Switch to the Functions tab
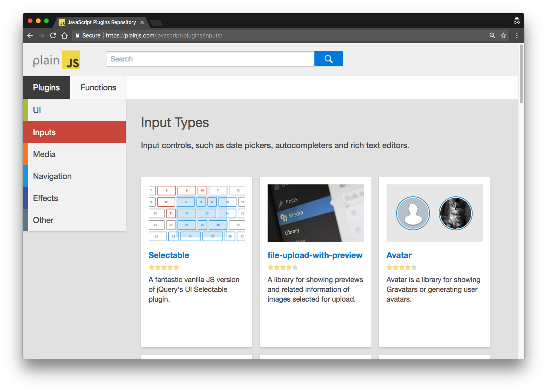Viewport: 547px width, 392px height. [98, 88]
